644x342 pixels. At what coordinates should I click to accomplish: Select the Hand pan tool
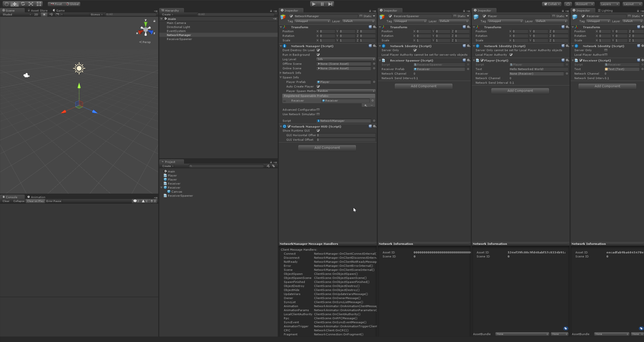coord(6,4)
